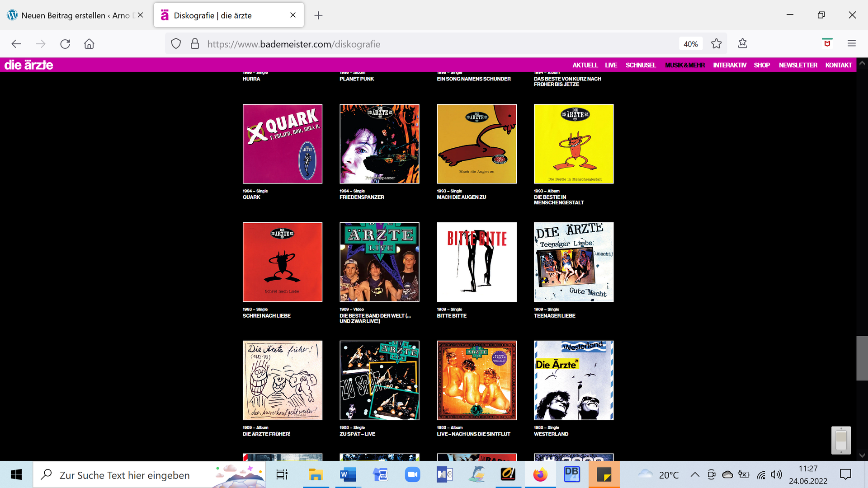Close the Neuen Beitrag erstellen tab
Viewport: 868px width, 488px height.
[x=141, y=15]
